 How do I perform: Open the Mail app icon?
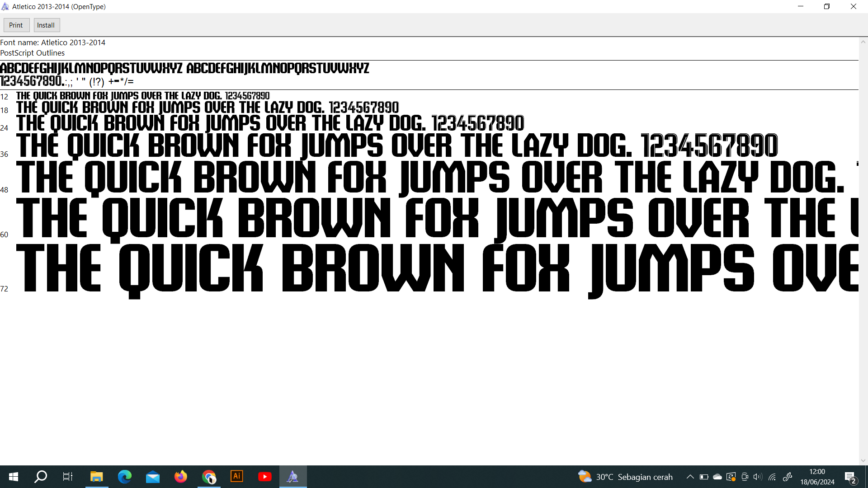pos(153,477)
